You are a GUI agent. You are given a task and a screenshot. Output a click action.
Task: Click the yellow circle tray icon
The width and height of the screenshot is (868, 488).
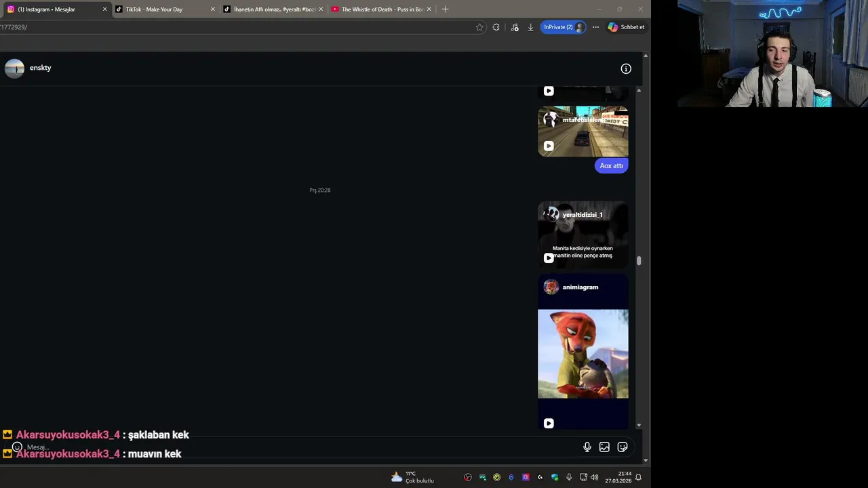(496, 477)
